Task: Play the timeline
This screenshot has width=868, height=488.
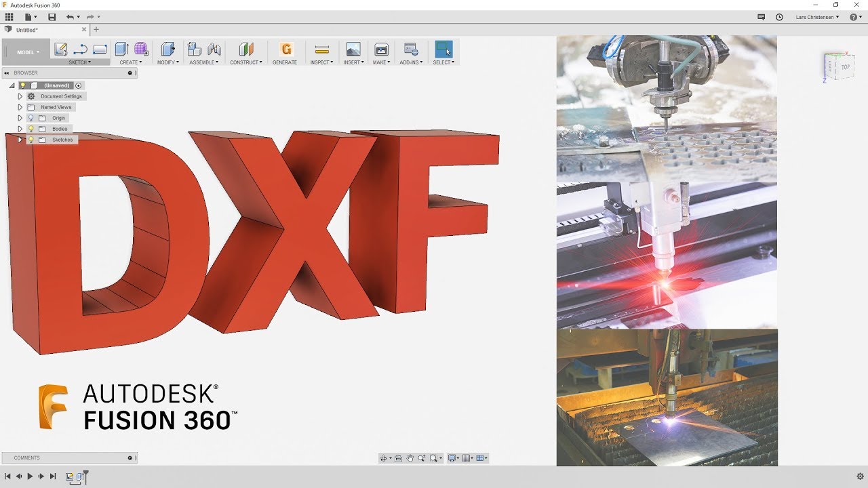Action: pyautogui.click(x=30, y=476)
